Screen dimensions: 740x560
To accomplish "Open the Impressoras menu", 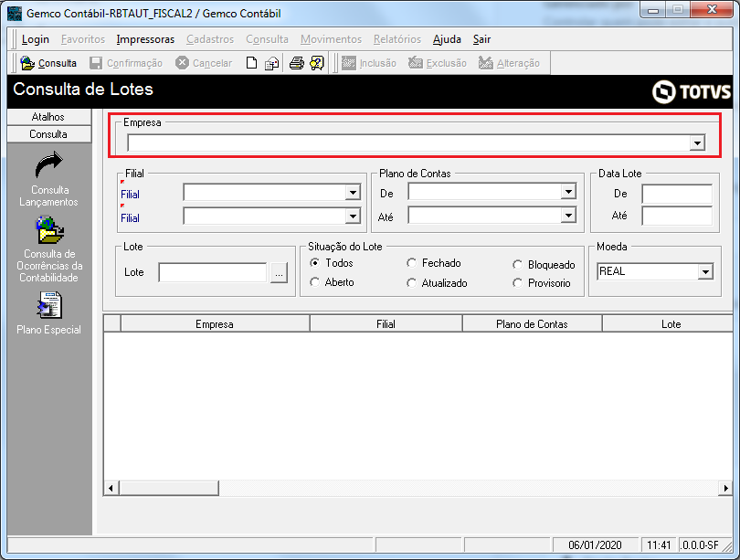I will coord(145,39).
